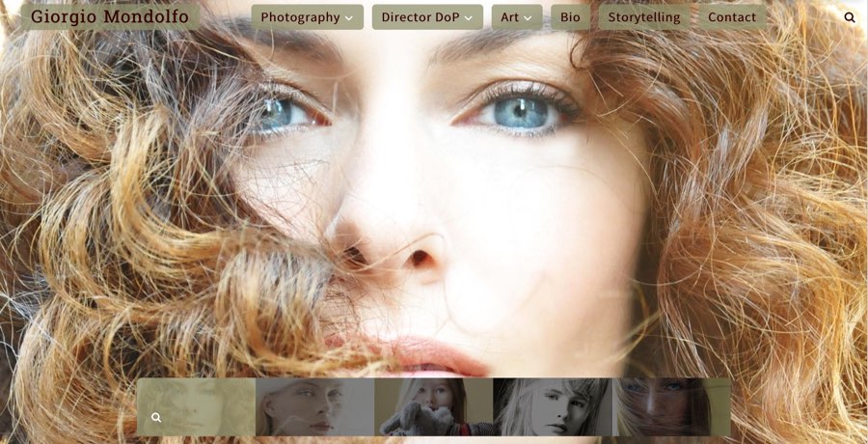
Task: Expand the Art menu chevron
Action: click(528, 17)
